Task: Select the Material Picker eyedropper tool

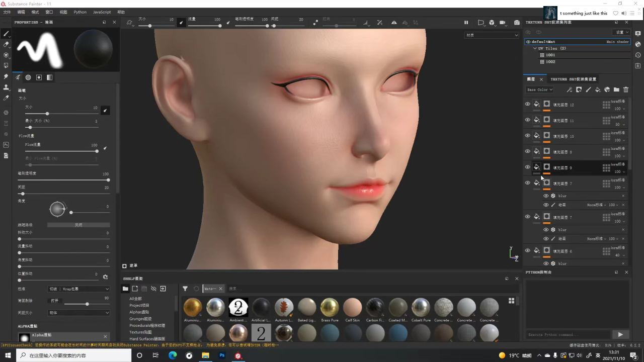Action: click(x=6, y=98)
